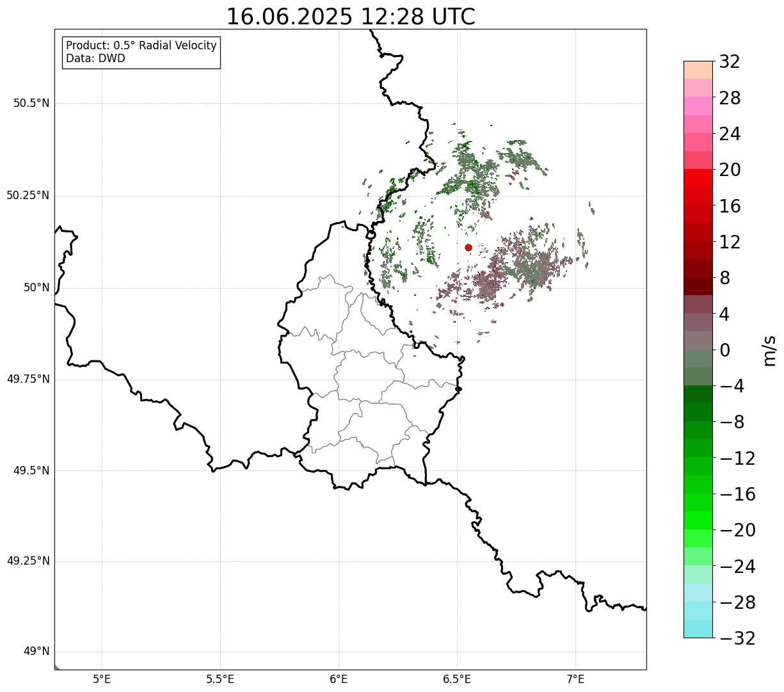The height and width of the screenshot is (692, 784).
Task: Click the latitude label 50°N
Action: tap(36, 287)
